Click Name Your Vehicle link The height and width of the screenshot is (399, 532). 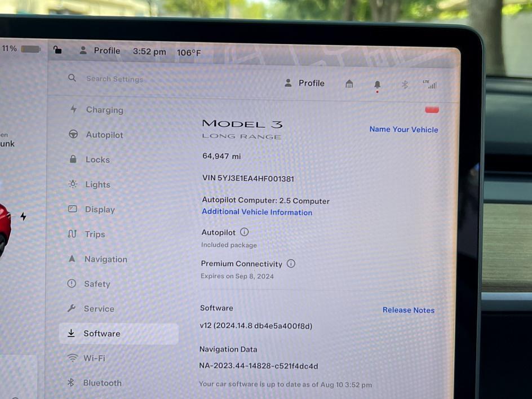[404, 130]
